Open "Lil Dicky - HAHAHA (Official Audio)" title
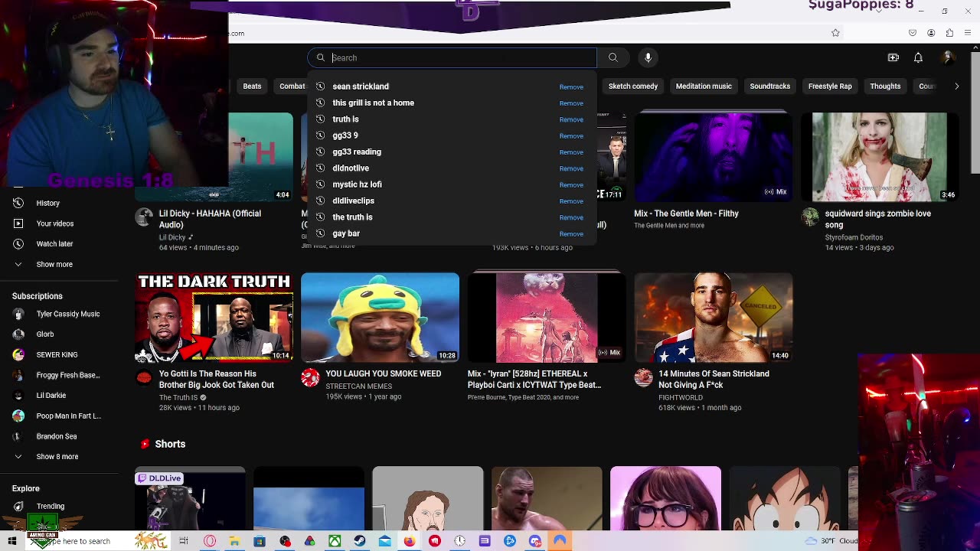Image resolution: width=980 pixels, height=551 pixels. 210,219
